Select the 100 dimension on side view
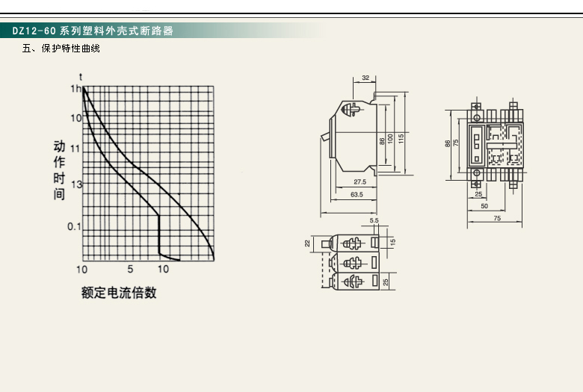This screenshot has width=583, height=392. tap(391, 140)
